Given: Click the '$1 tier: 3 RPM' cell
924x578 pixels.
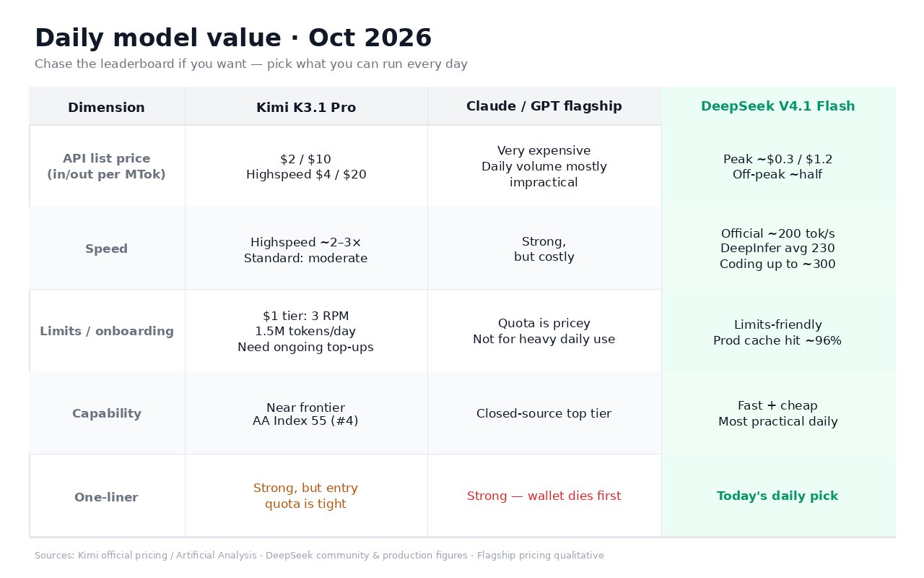Looking at the screenshot, I should [x=306, y=331].
